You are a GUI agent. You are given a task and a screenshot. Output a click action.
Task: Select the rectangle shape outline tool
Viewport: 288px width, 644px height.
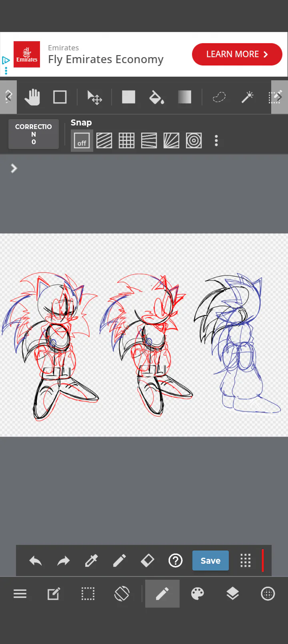[60, 97]
